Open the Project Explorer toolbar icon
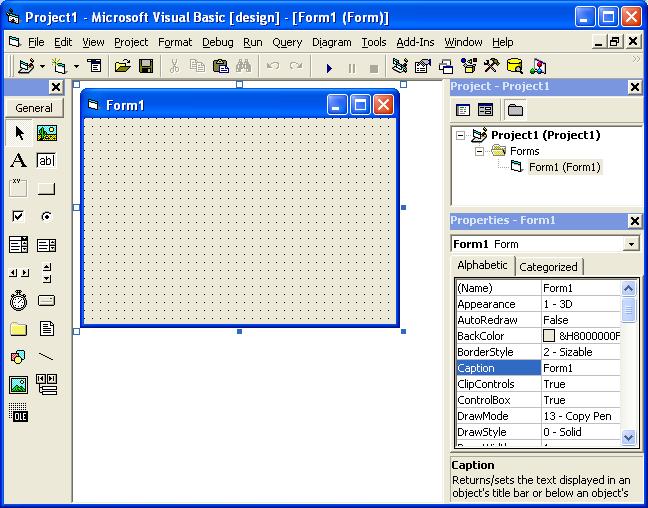Screen dimensions: 648x508 pos(400,66)
